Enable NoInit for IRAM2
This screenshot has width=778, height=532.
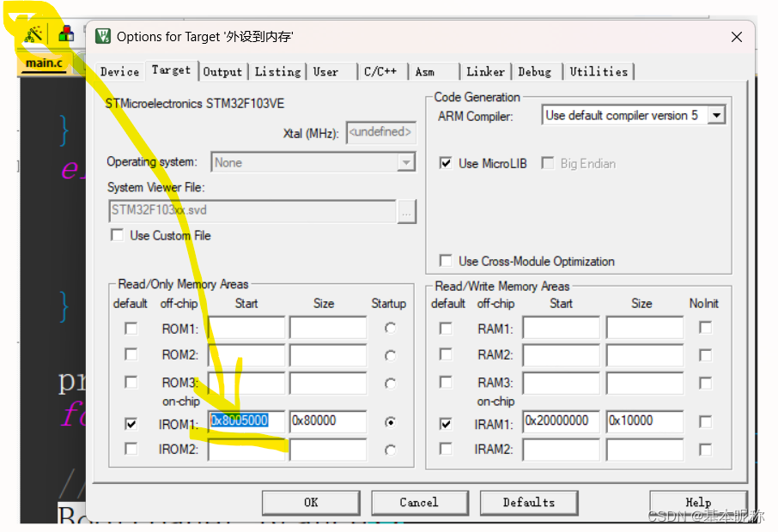tap(705, 450)
